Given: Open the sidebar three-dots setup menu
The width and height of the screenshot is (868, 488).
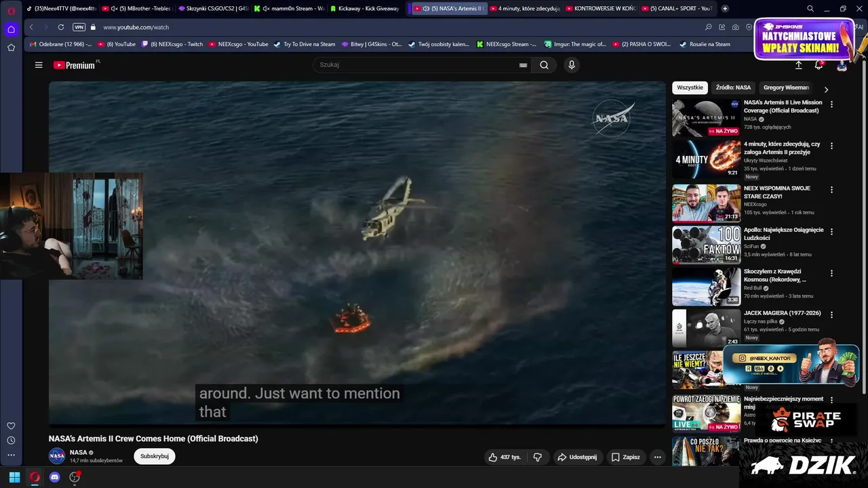Looking at the screenshot, I should point(11,455).
